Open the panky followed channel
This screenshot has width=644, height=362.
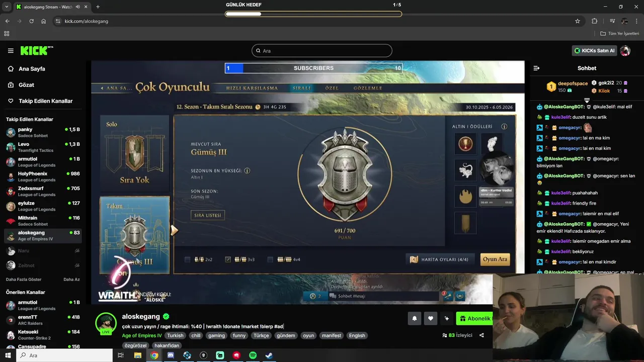pos(43,133)
